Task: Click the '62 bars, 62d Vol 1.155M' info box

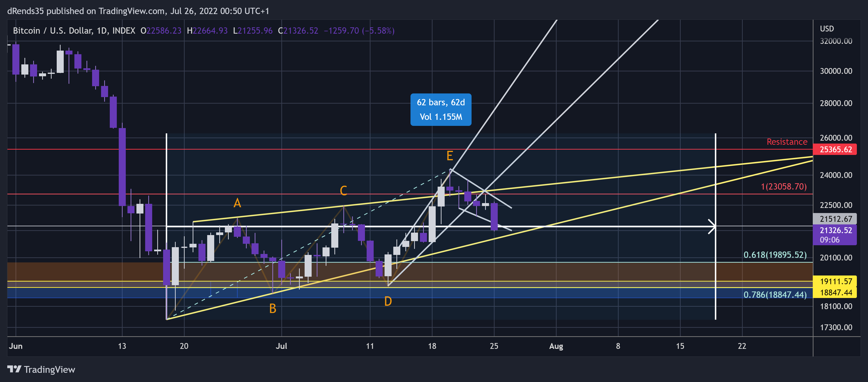Action: [441, 110]
